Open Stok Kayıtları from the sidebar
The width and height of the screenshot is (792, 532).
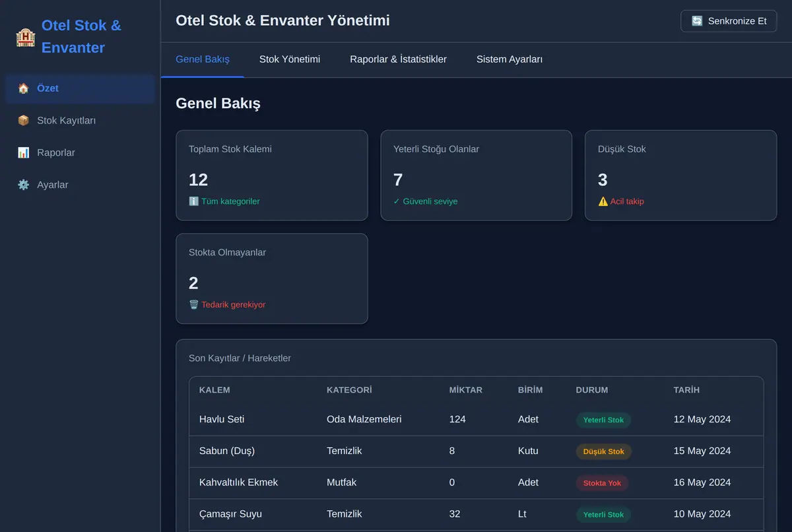click(80, 121)
